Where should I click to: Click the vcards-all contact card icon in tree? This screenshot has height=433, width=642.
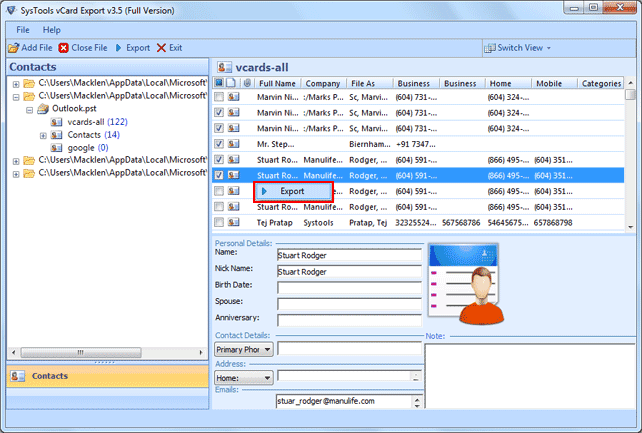click(x=57, y=122)
